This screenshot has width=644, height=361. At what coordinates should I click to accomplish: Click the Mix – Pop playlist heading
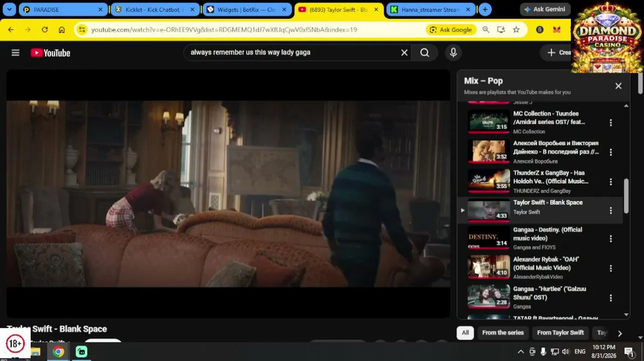tap(484, 81)
